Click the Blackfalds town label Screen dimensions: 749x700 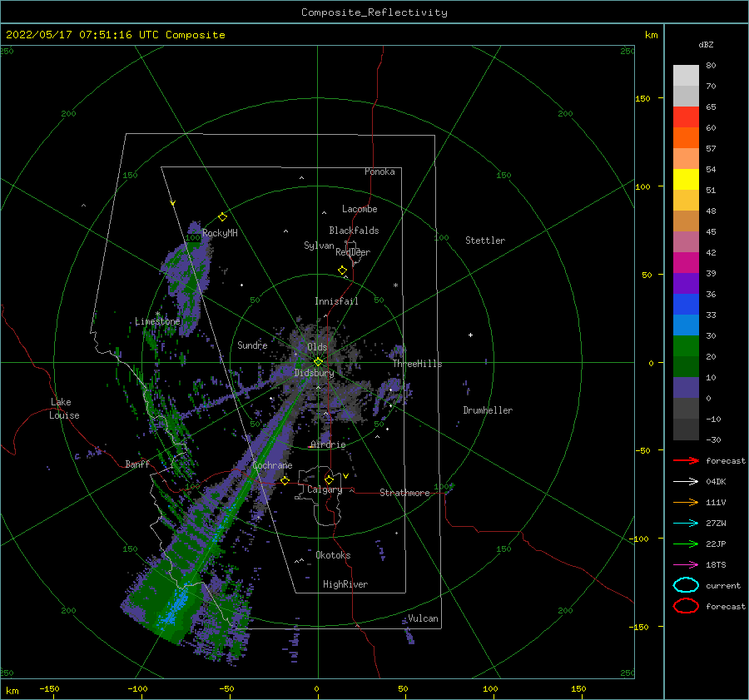click(x=354, y=231)
